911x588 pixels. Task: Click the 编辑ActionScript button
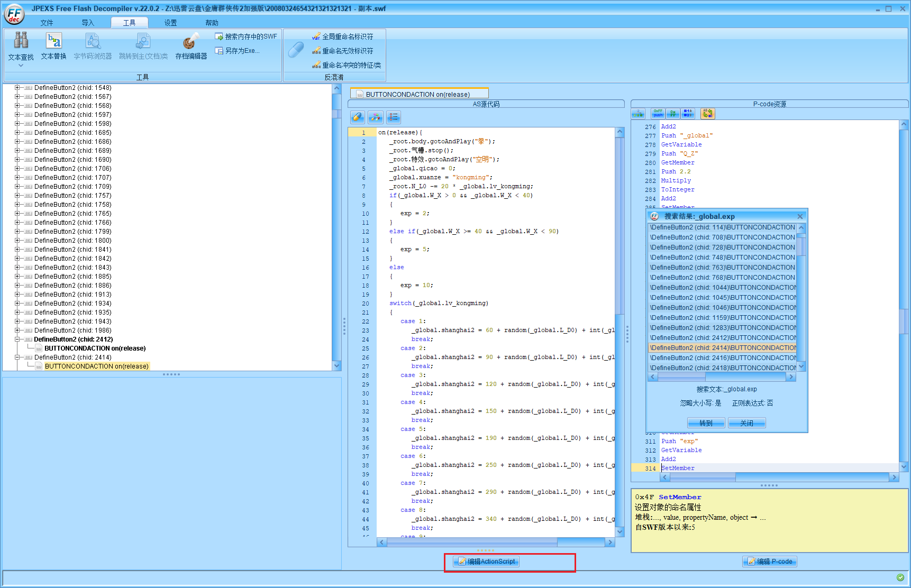tap(486, 562)
